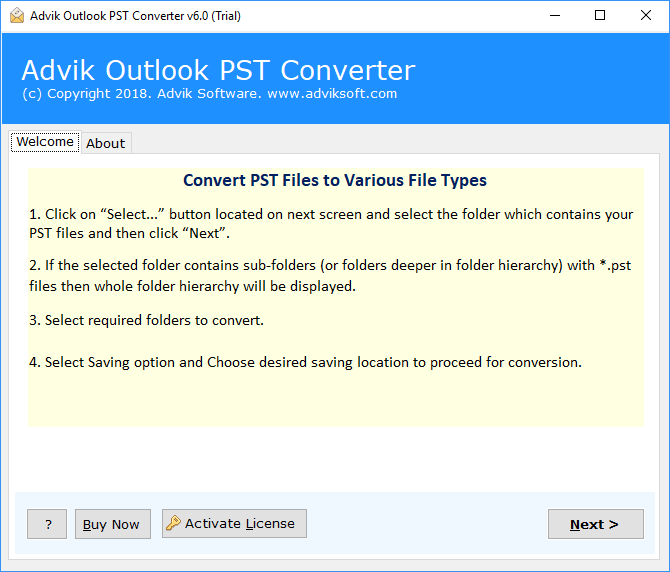The image size is (670, 572).
Task: Click the 'Advik Outlook PST Converter' banner title
Action: (218, 70)
